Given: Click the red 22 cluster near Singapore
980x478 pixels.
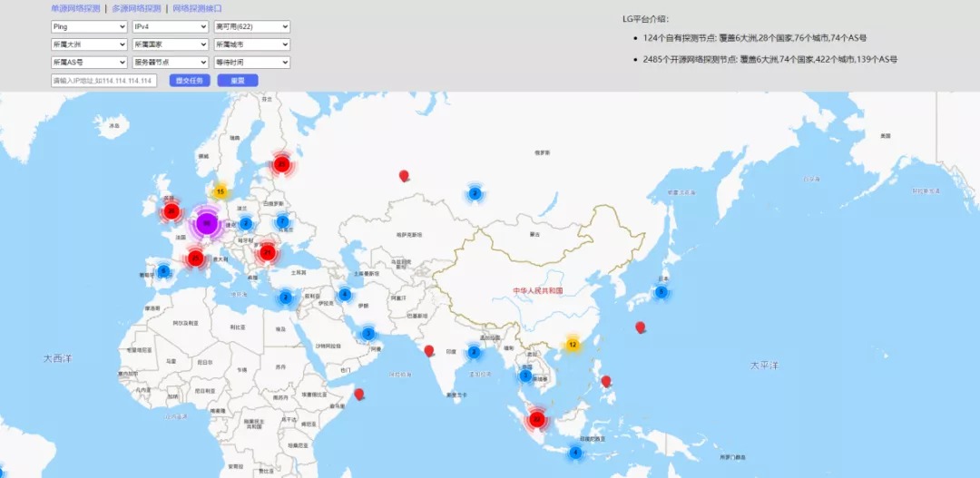Looking at the screenshot, I should (536, 419).
